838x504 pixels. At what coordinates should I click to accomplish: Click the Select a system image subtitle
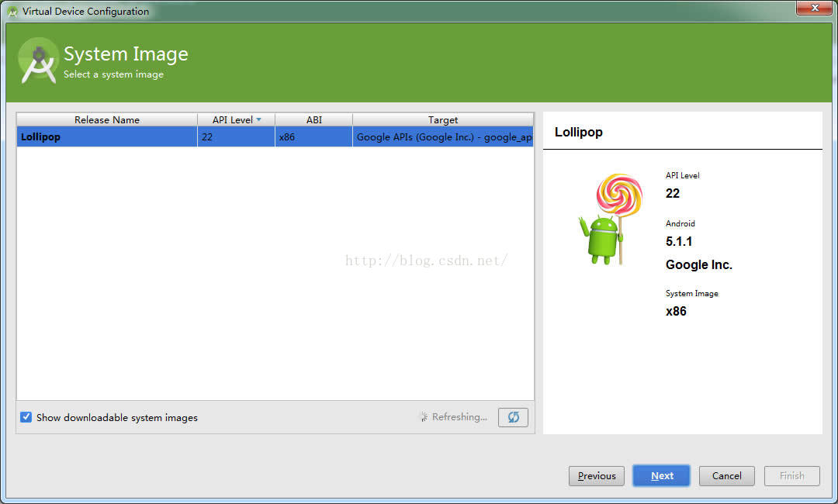(x=113, y=74)
